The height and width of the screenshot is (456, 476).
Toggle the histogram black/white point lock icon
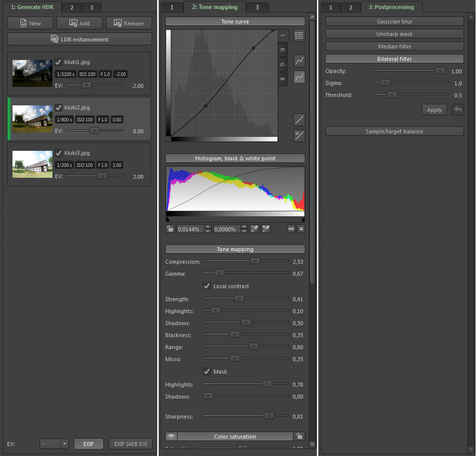pos(170,229)
